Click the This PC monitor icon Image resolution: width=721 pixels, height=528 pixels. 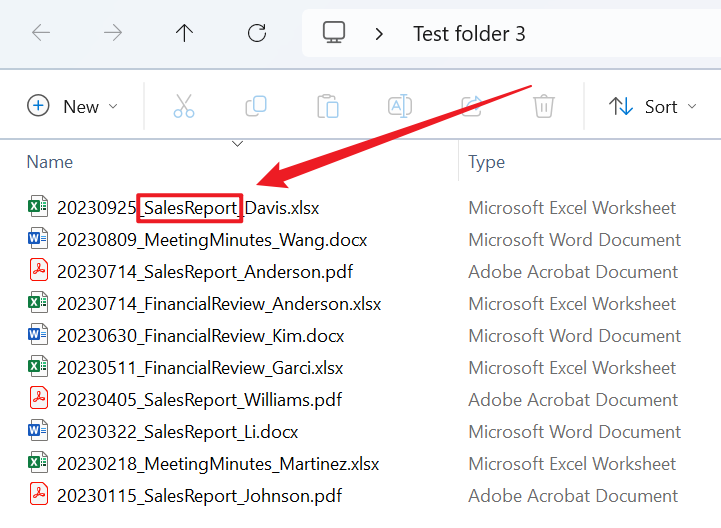(x=334, y=33)
